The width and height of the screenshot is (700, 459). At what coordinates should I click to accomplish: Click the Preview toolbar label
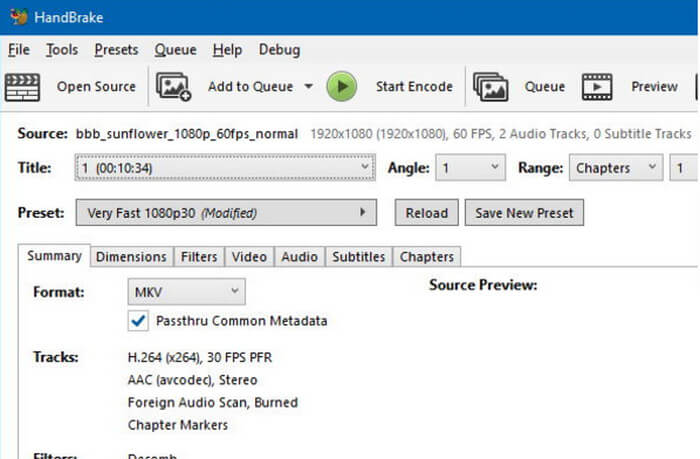[x=654, y=87]
